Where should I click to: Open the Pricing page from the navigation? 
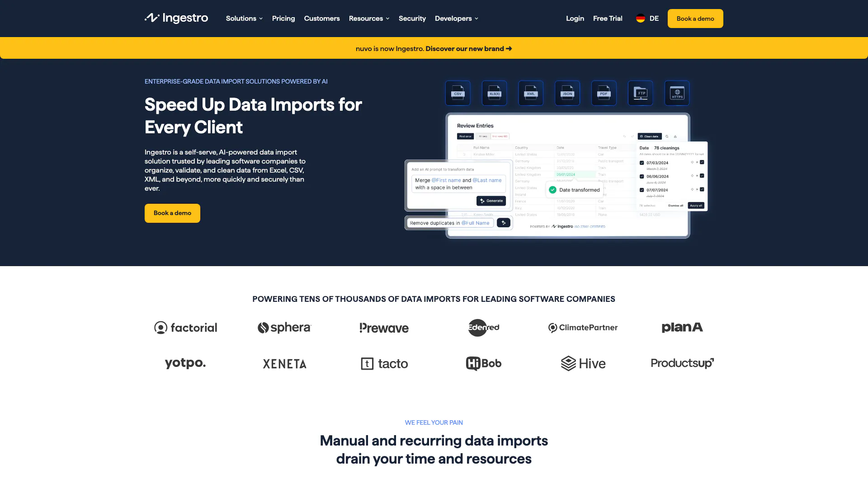coord(283,19)
